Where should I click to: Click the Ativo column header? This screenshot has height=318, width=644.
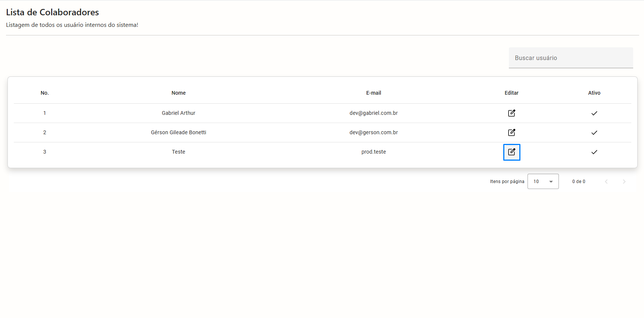594,93
